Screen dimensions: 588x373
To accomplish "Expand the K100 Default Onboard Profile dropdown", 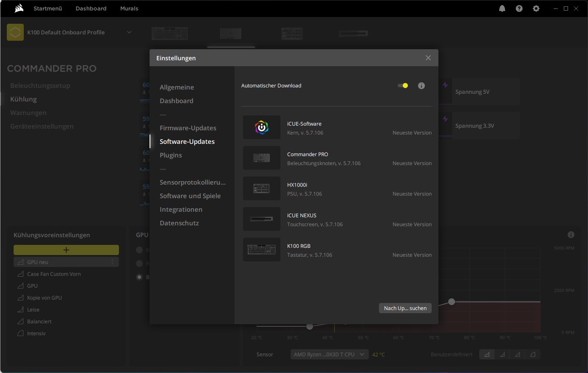I will [129, 32].
